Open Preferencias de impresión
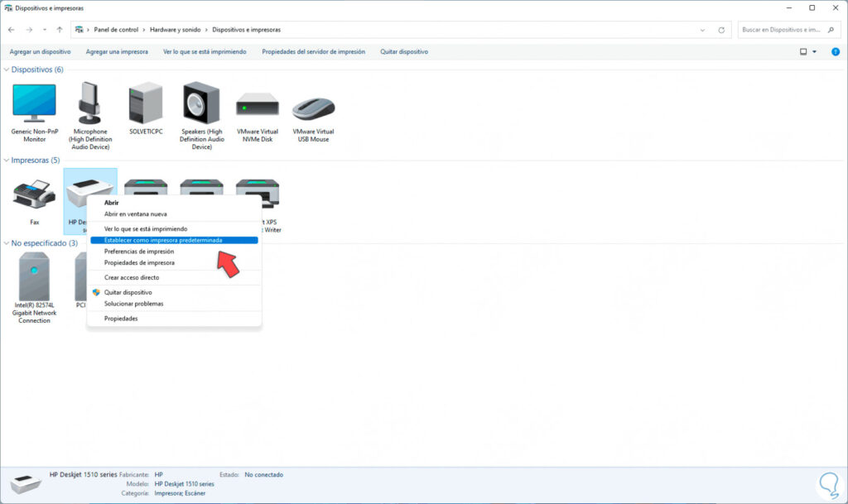Image resolution: width=848 pixels, height=504 pixels. point(174,252)
